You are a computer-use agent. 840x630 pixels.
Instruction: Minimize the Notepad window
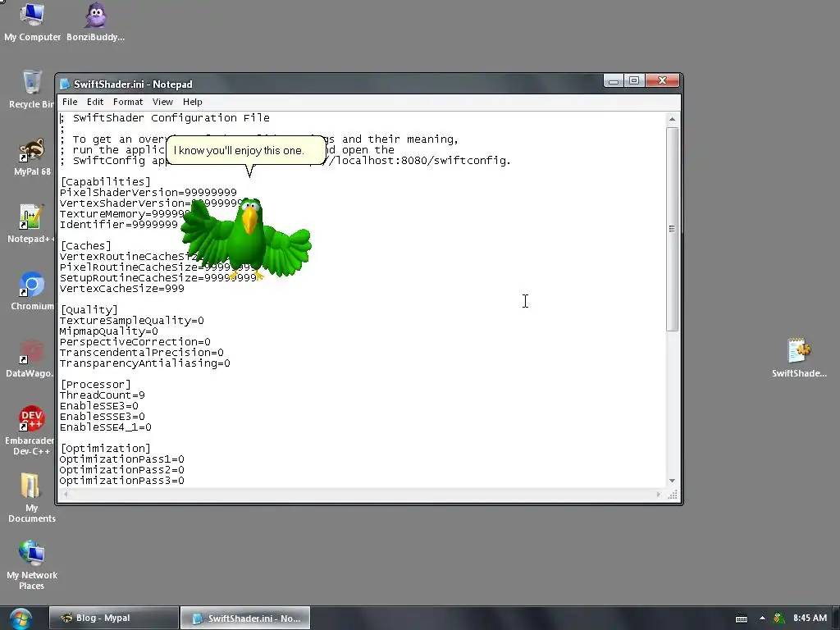click(x=614, y=81)
